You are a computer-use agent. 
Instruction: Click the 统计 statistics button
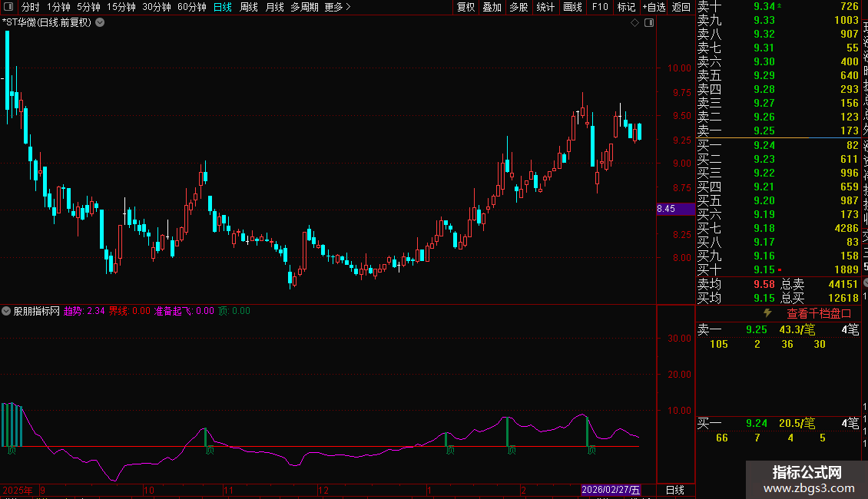[545, 7]
